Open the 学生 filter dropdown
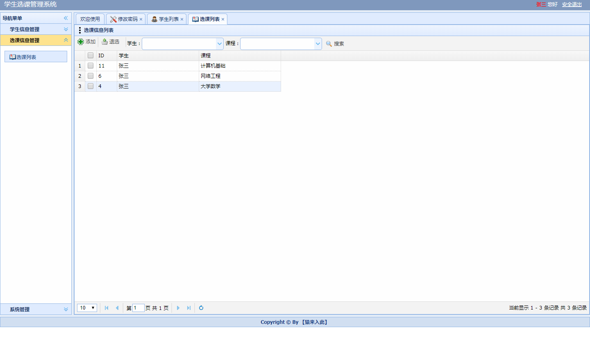The image size is (590, 364). pos(220,43)
